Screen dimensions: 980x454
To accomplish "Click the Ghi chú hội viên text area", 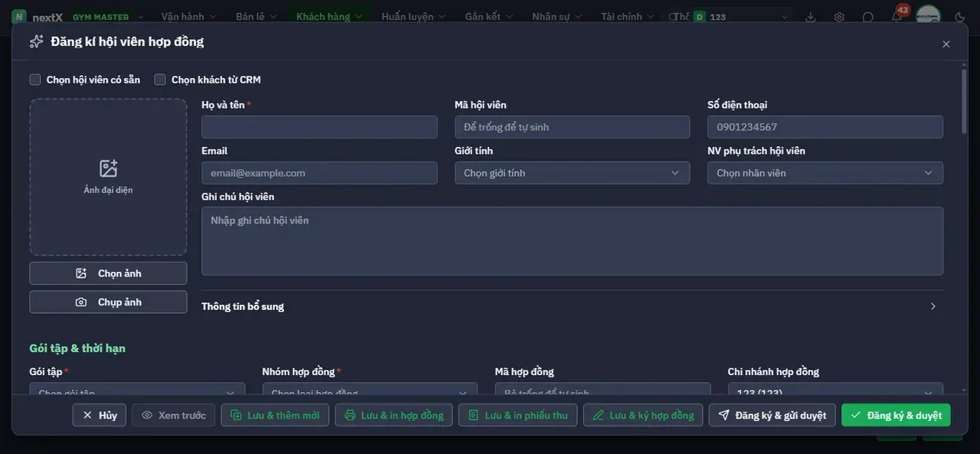I will pyautogui.click(x=572, y=241).
